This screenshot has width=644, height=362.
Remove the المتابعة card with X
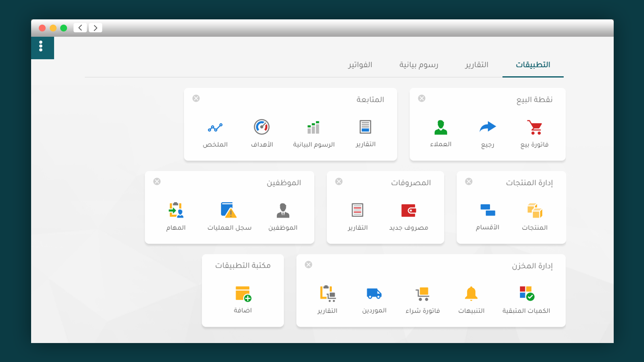pos(196,98)
